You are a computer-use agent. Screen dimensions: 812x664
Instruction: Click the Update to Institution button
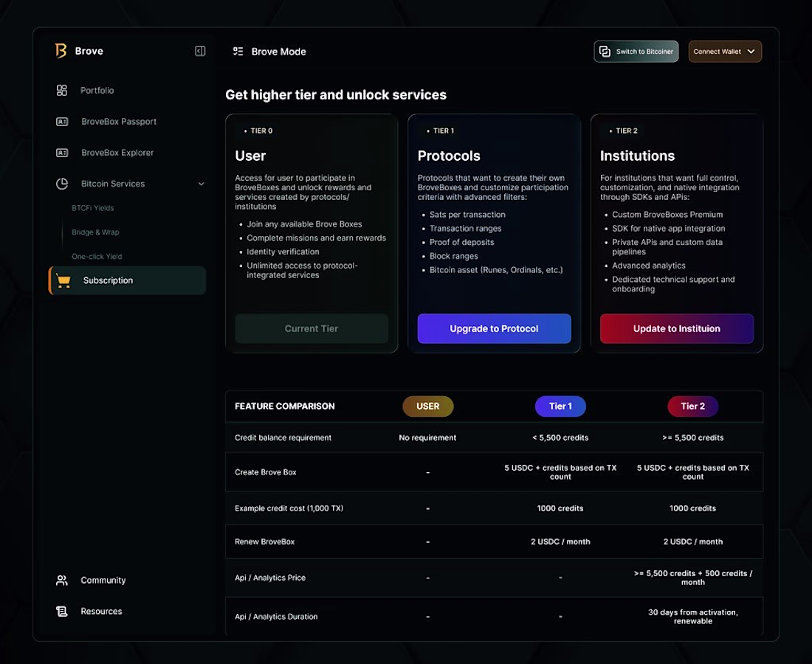pos(676,328)
